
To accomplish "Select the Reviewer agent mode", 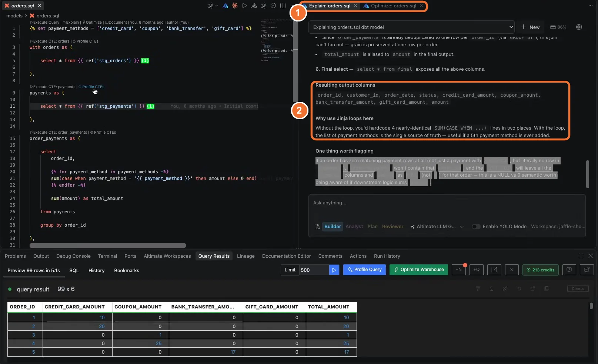I will [392, 226].
